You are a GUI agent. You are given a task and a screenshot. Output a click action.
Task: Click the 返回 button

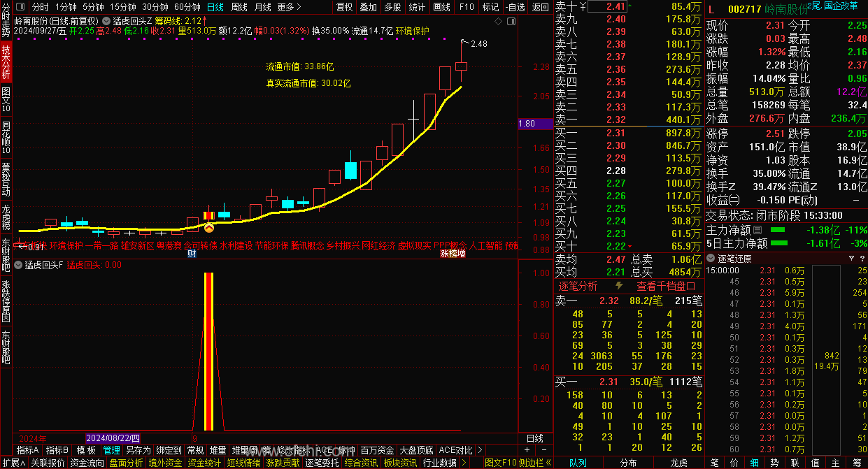point(541,7)
